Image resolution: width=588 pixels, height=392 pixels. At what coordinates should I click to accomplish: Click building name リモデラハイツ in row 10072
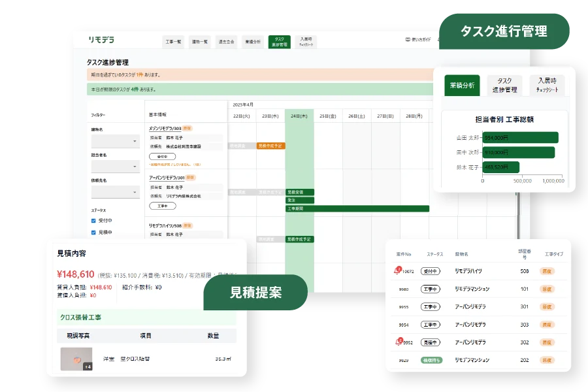(x=468, y=271)
